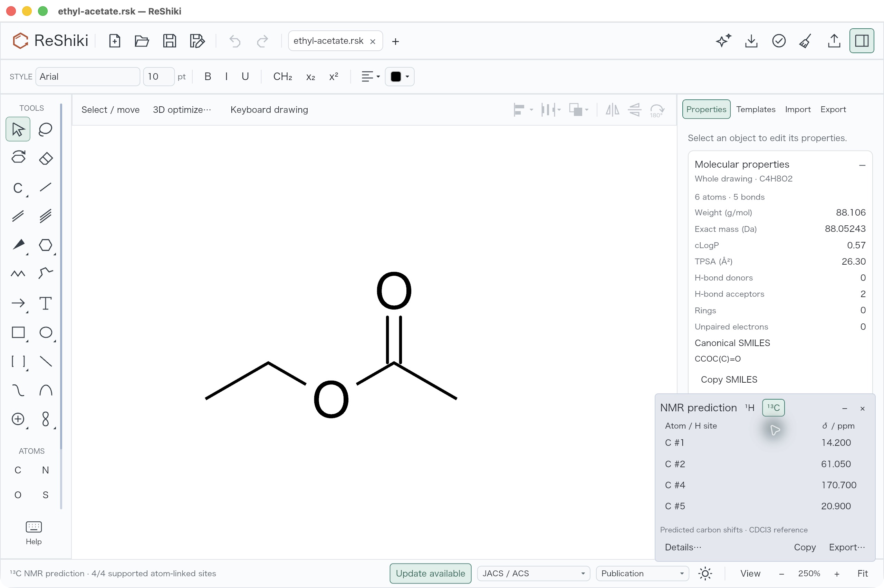Click the clean up structure broom icon
The image size is (884, 588).
click(x=806, y=41)
